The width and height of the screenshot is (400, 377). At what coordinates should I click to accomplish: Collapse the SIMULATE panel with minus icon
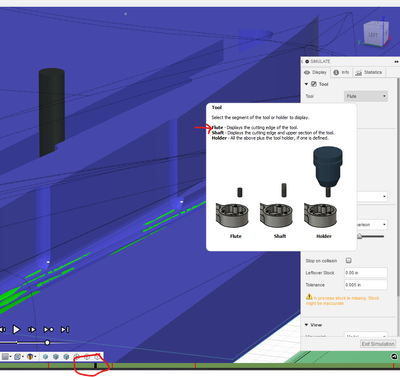(x=307, y=61)
